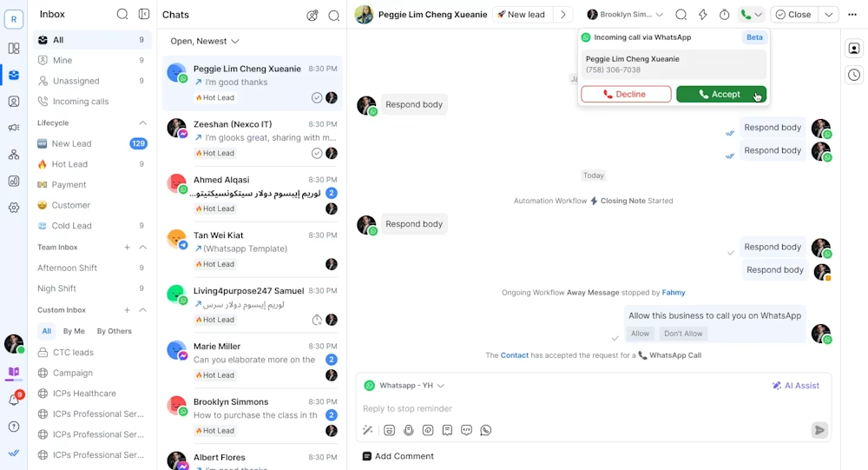Click the WhatsApp call icon in composer
The height and width of the screenshot is (470, 868).
(486, 430)
